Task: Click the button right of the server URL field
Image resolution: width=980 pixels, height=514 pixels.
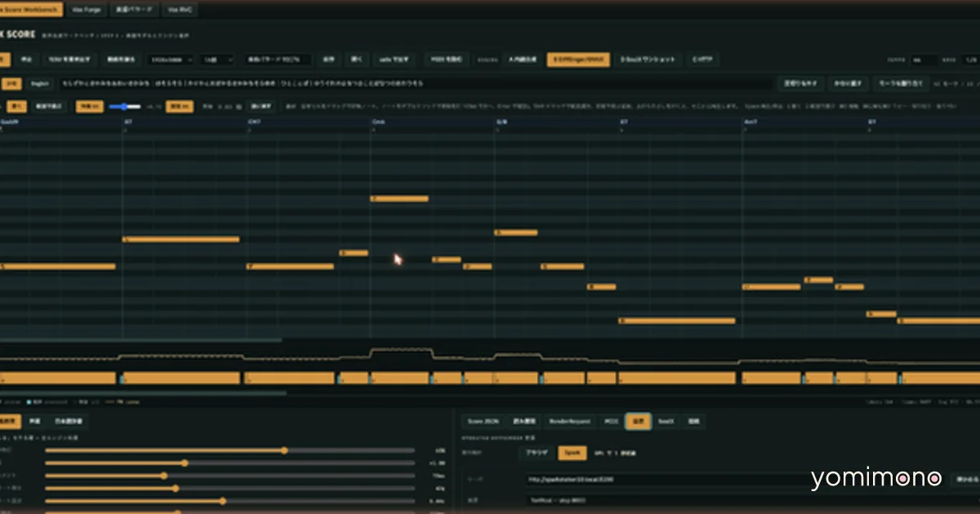Action: (966, 480)
